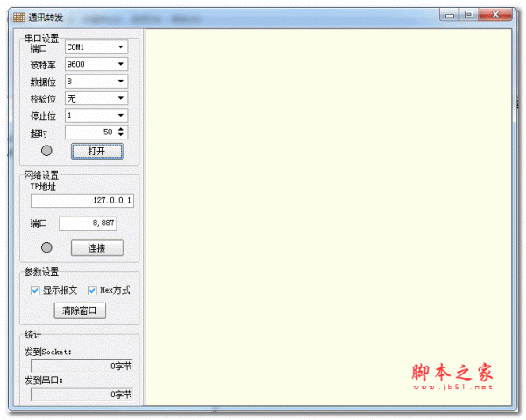The width and height of the screenshot is (526, 420).
Task: Click the 统计 group label
Action: [x=32, y=335]
